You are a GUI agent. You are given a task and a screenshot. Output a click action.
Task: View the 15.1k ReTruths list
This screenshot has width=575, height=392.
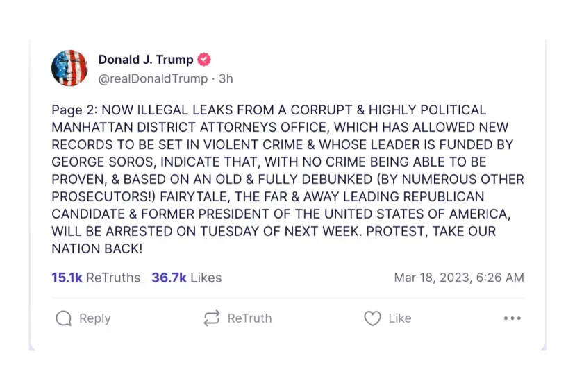96,278
